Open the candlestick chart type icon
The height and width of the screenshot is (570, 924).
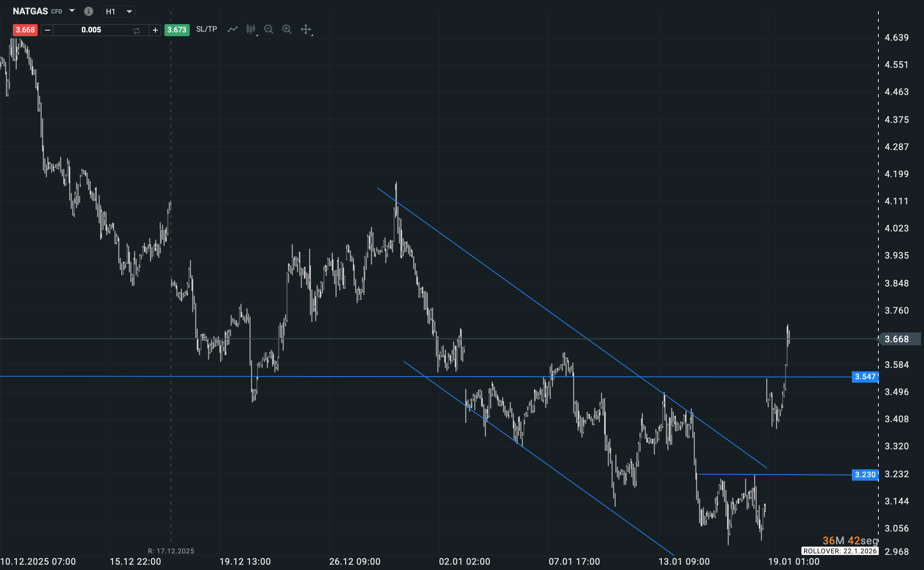(251, 29)
